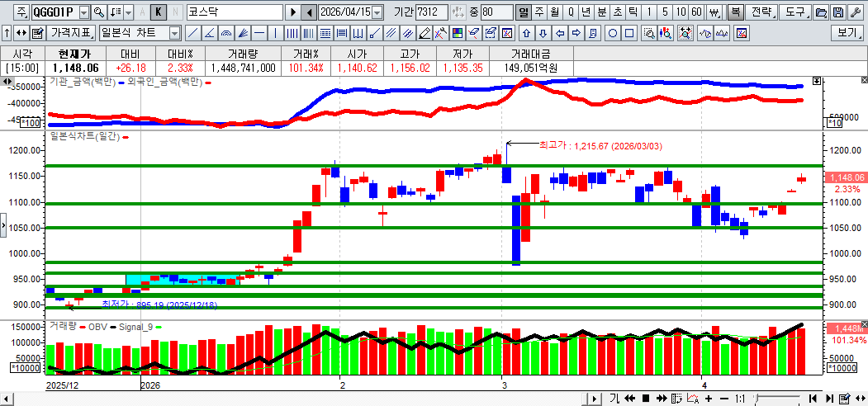The image size is (868, 406).
Task: Click the stock search magnifier icon
Action: [x=99, y=12]
